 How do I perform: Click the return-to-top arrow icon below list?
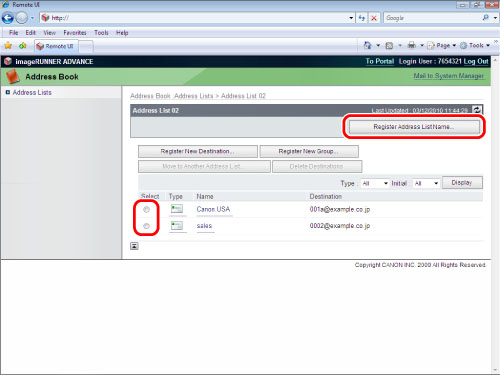(134, 246)
